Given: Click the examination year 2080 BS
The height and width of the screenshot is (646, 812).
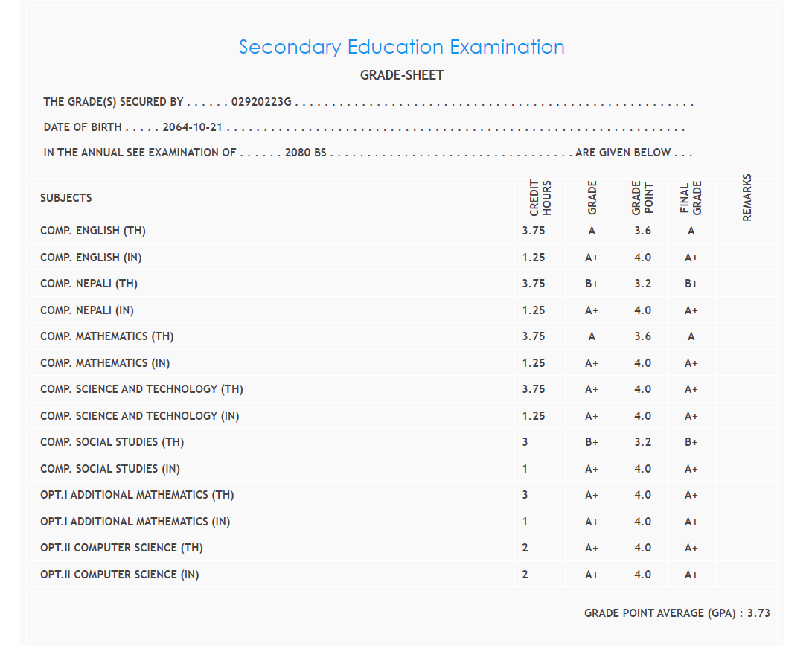Looking at the screenshot, I should click(x=305, y=153).
